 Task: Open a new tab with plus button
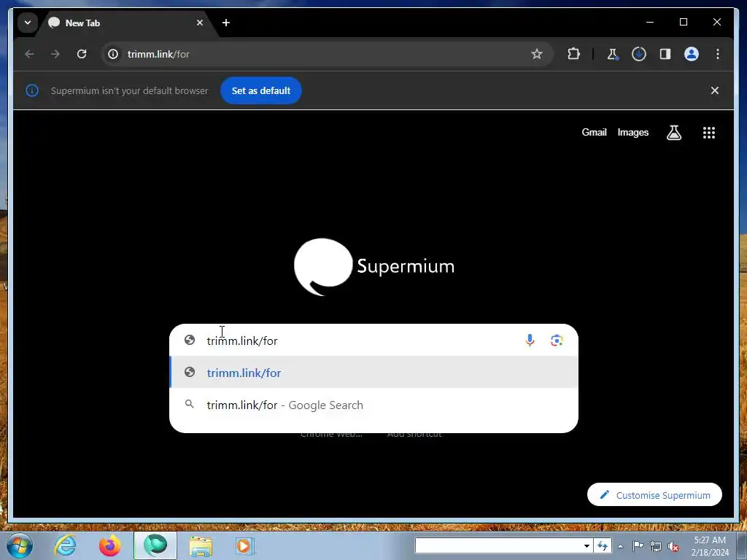226,23
